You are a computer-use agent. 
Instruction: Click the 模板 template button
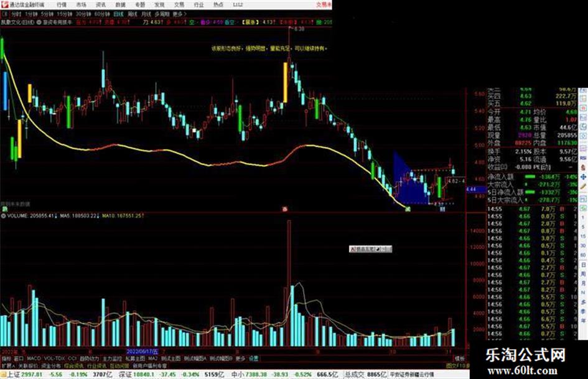(x=459, y=358)
